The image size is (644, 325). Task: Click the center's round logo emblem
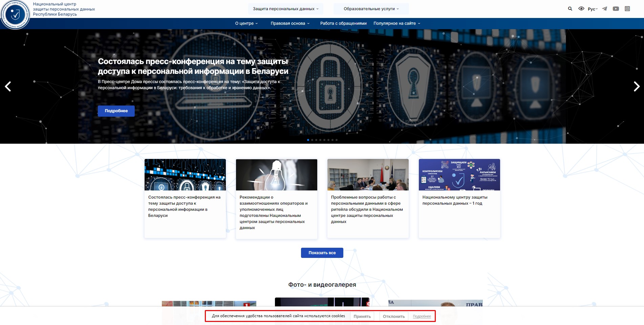[15, 15]
